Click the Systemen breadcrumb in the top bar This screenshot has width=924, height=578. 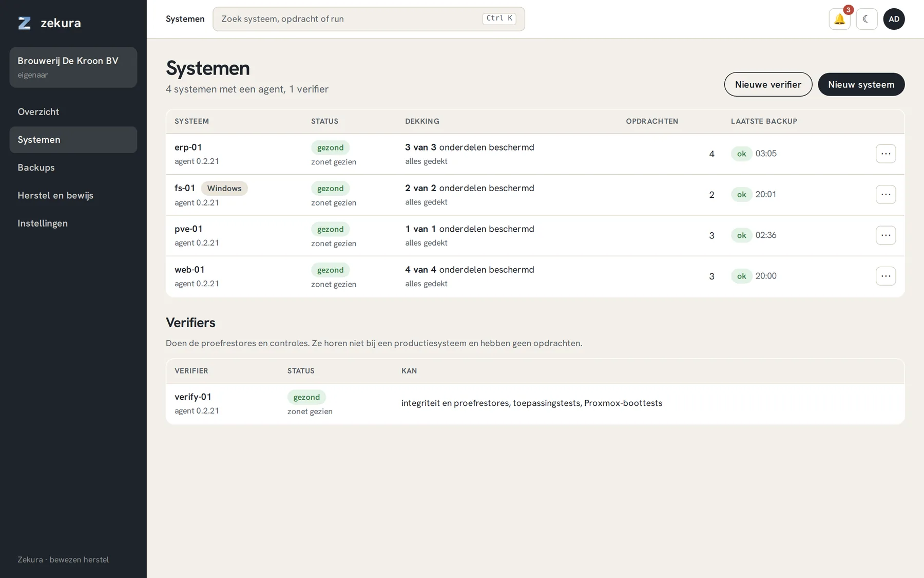click(185, 19)
